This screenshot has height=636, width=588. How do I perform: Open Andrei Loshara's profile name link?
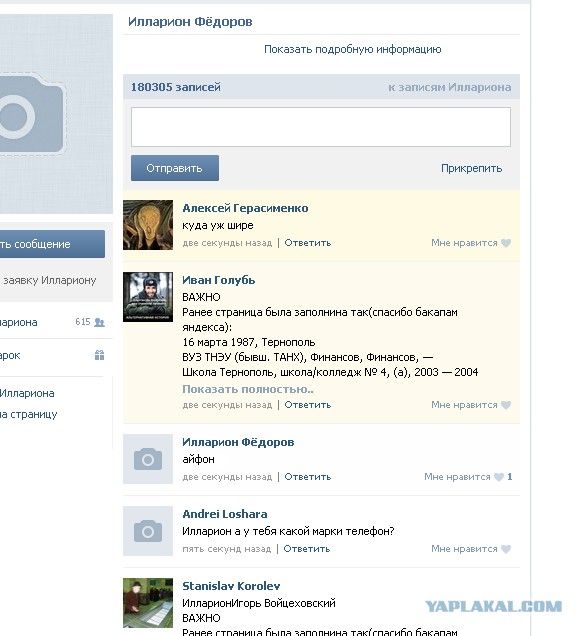225,514
